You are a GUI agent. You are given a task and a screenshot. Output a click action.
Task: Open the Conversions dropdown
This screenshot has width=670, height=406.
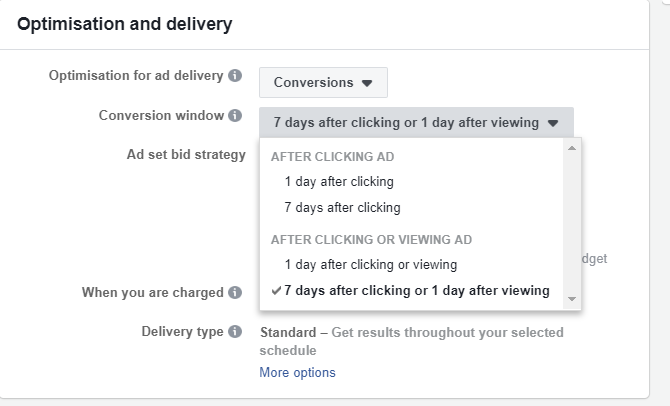(x=323, y=82)
